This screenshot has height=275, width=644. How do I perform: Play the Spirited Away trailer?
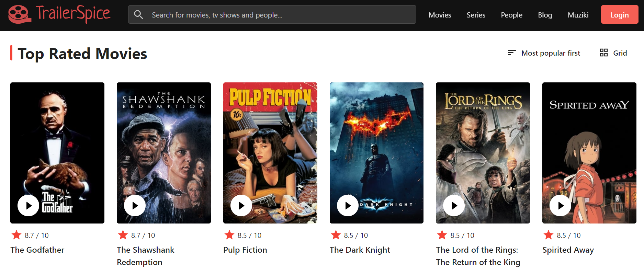560,205
